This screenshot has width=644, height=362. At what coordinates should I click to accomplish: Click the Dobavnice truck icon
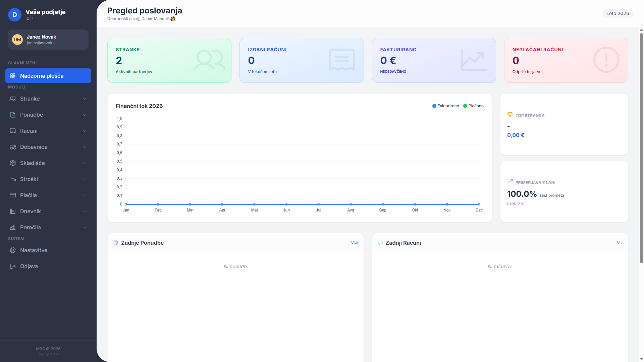click(x=13, y=147)
